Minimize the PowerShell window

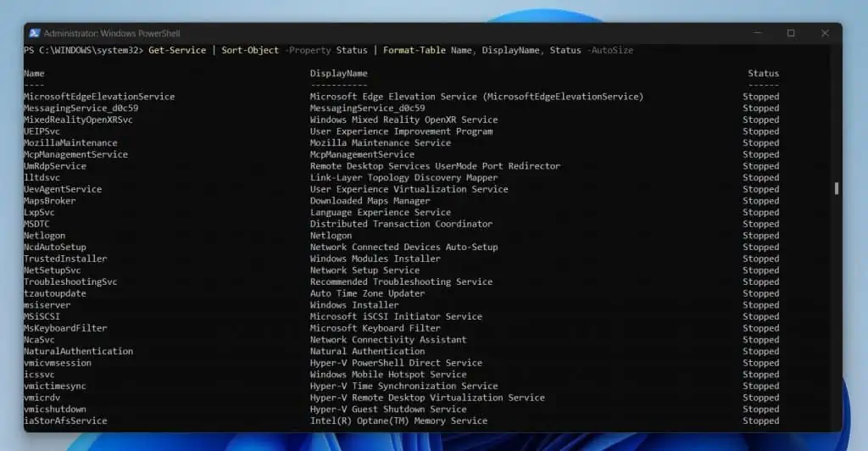[x=757, y=33]
